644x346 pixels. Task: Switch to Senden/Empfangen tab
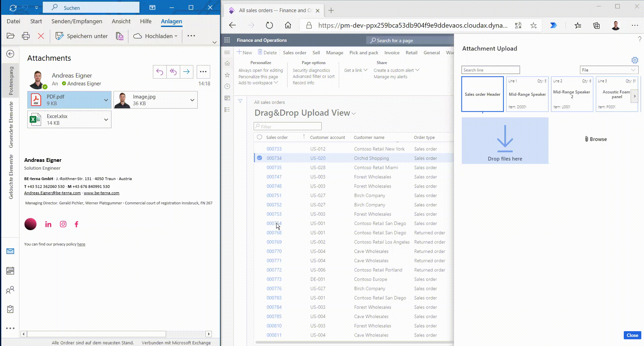(77, 21)
